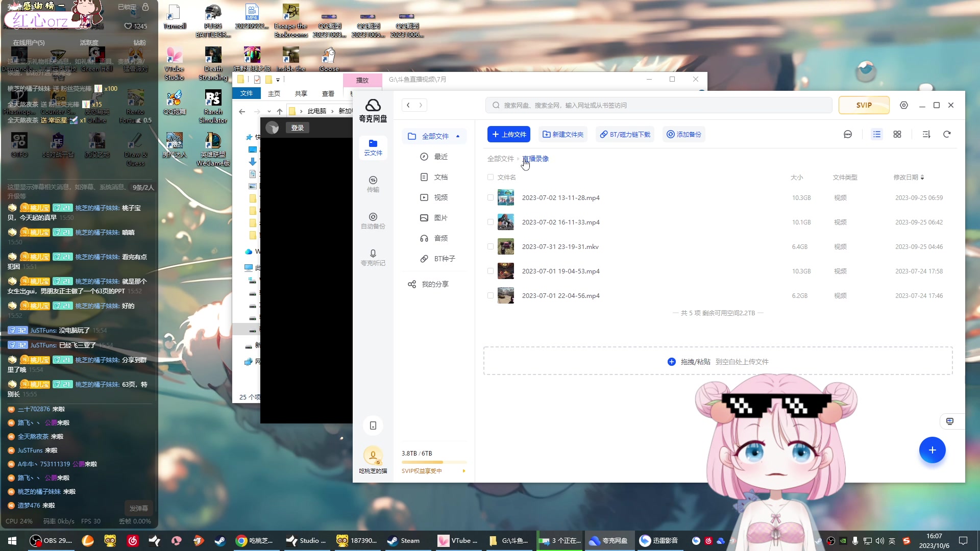Open the settings gear icon beside SVIP
The height and width of the screenshot is (551, 980).
[904, 105]
